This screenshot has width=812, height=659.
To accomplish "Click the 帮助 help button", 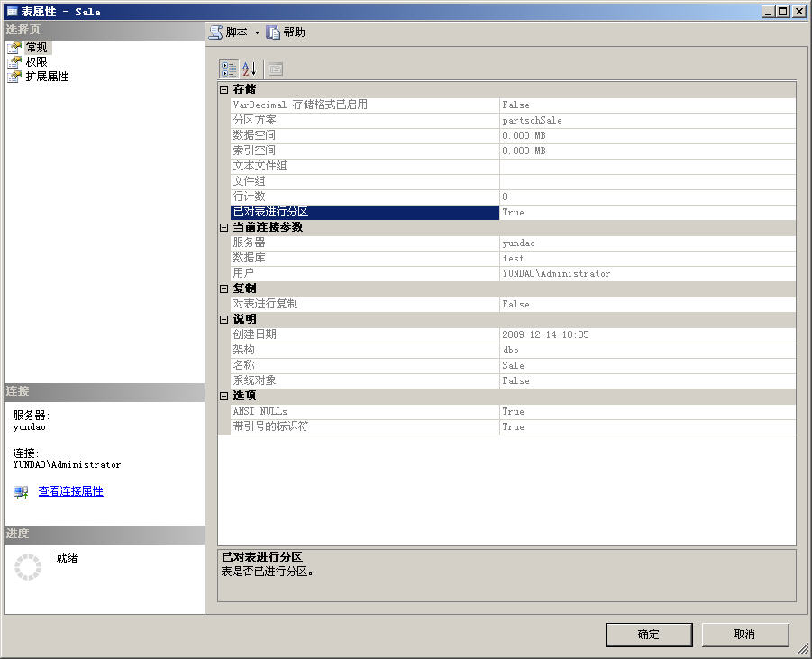I will [286, 32].
